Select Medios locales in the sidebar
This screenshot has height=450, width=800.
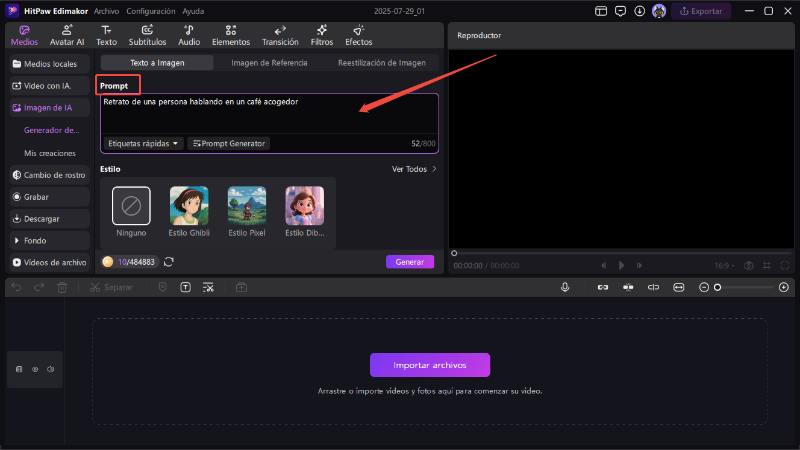[x=49, y=64]
